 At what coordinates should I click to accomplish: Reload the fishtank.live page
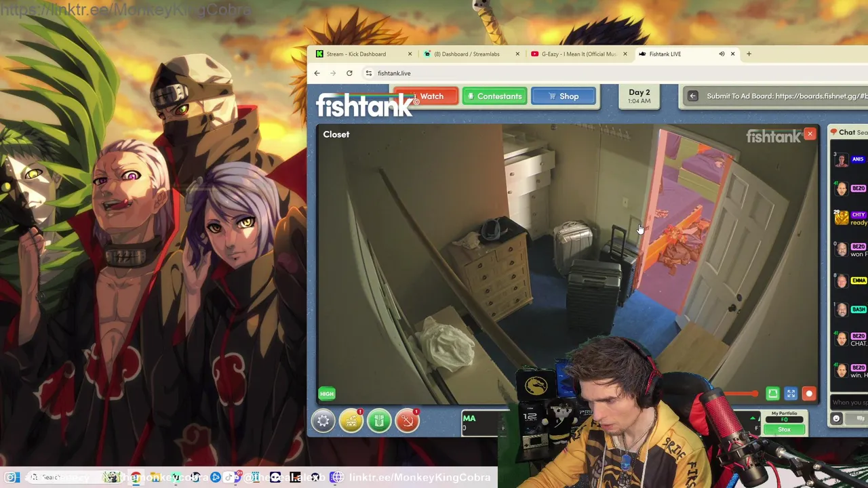click(349, 73)
